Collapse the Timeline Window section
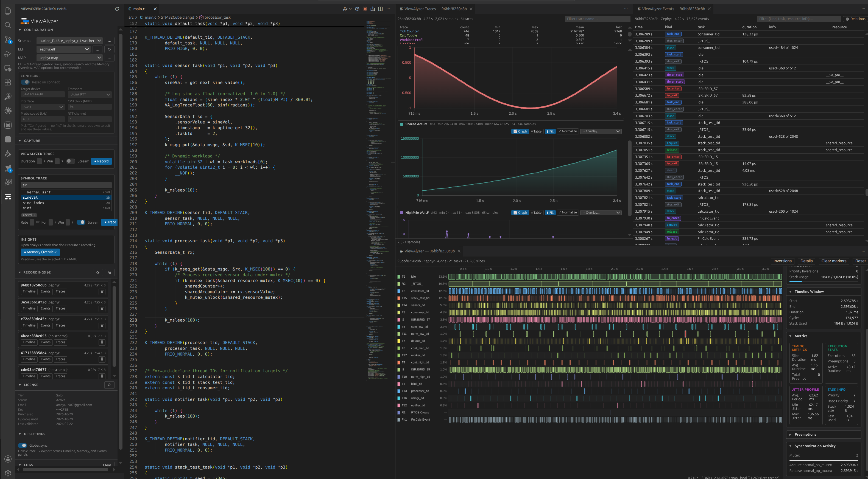 pyautogui.click(x=823, y=292)
